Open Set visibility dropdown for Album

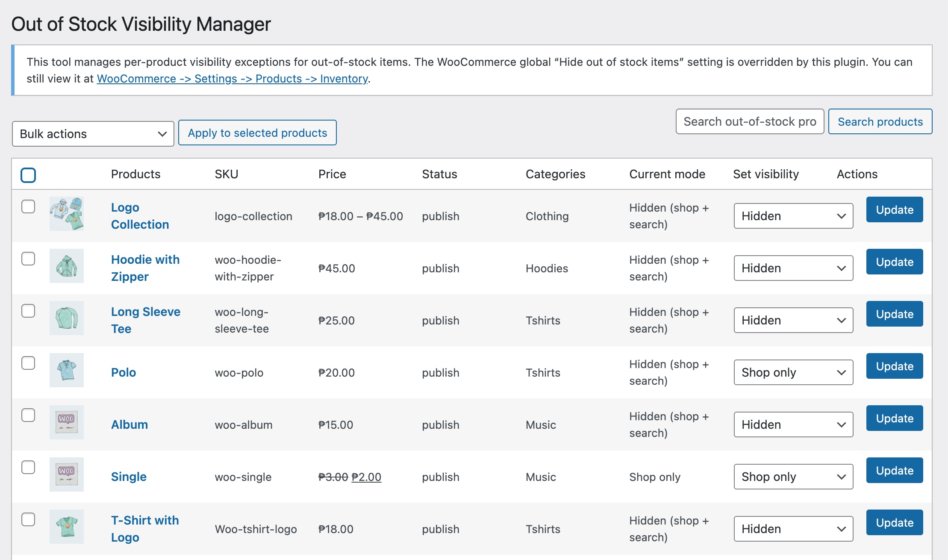[x=793, y=424]
